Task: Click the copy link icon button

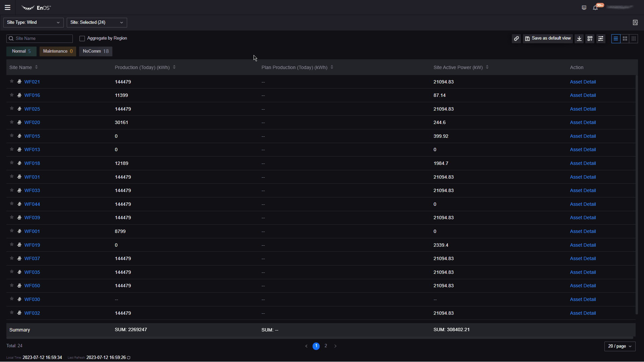Action: click(x=516, y=39)
